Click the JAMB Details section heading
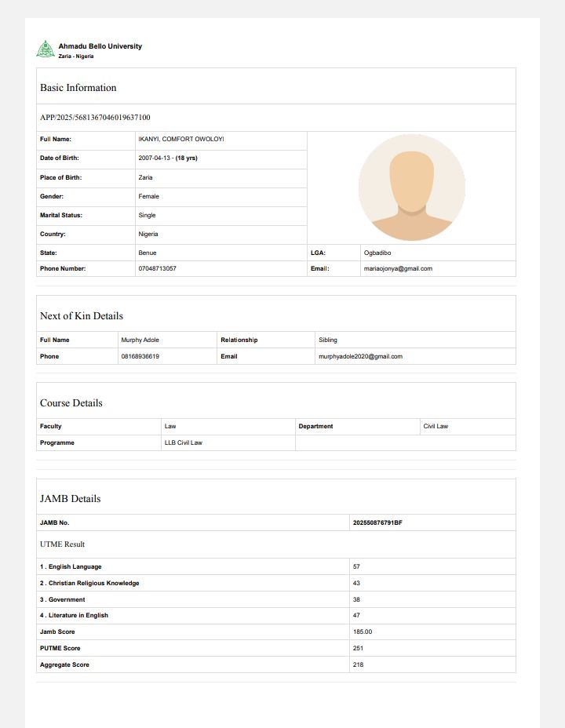Viewport: 565px width, 728px height. click(x=70, y=499)
